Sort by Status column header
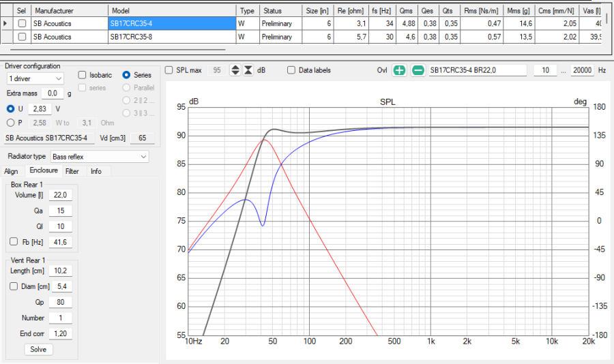Image resolution: width=614 pixels, height=364 pixels. coord(280,11)
